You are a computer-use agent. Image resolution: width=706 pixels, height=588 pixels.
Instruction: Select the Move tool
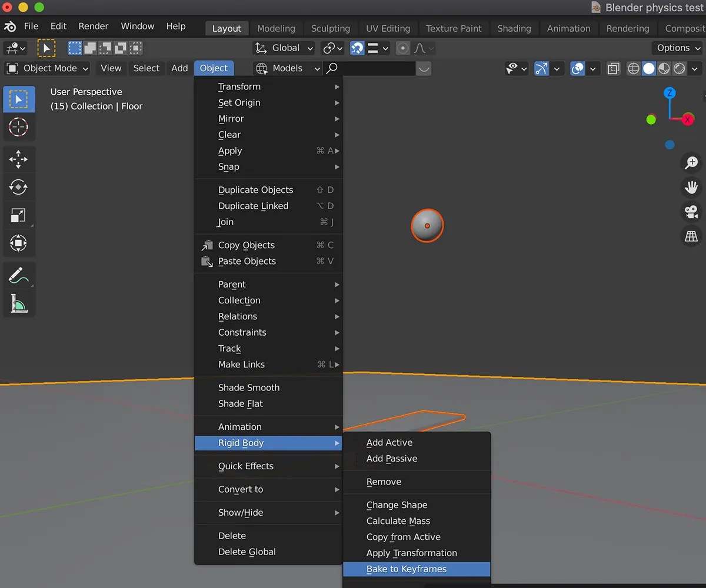(19, 159)
